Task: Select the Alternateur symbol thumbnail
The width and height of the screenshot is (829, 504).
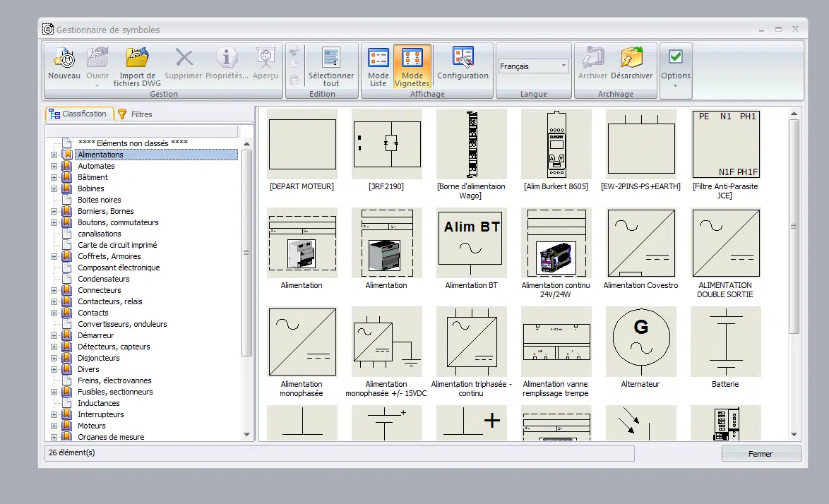Action: [x=640, y=342]
